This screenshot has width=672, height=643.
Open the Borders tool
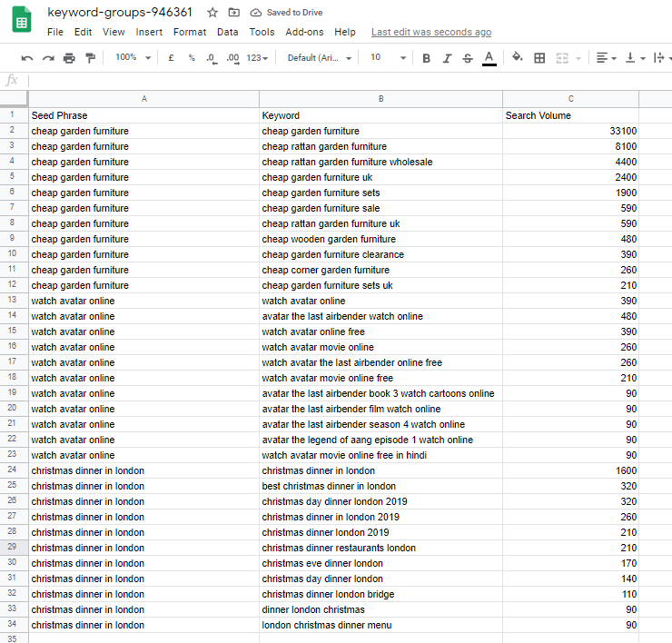pos(539,58)
